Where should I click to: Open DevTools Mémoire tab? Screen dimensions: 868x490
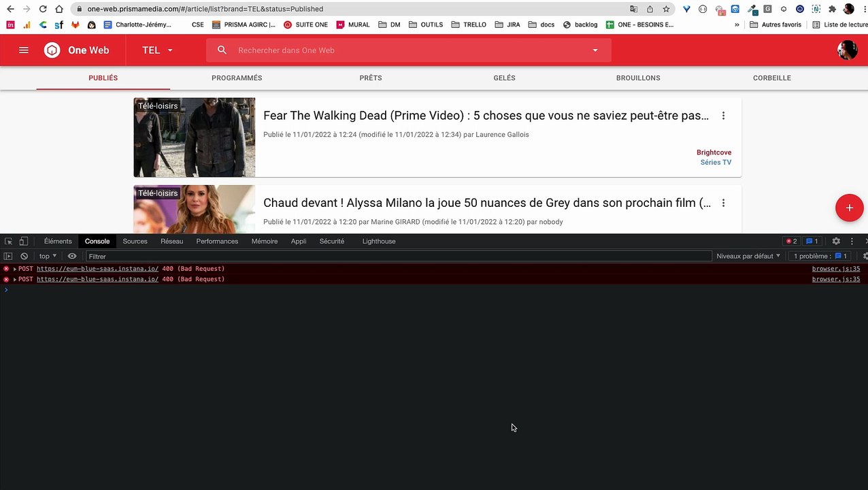coord(265,242)
